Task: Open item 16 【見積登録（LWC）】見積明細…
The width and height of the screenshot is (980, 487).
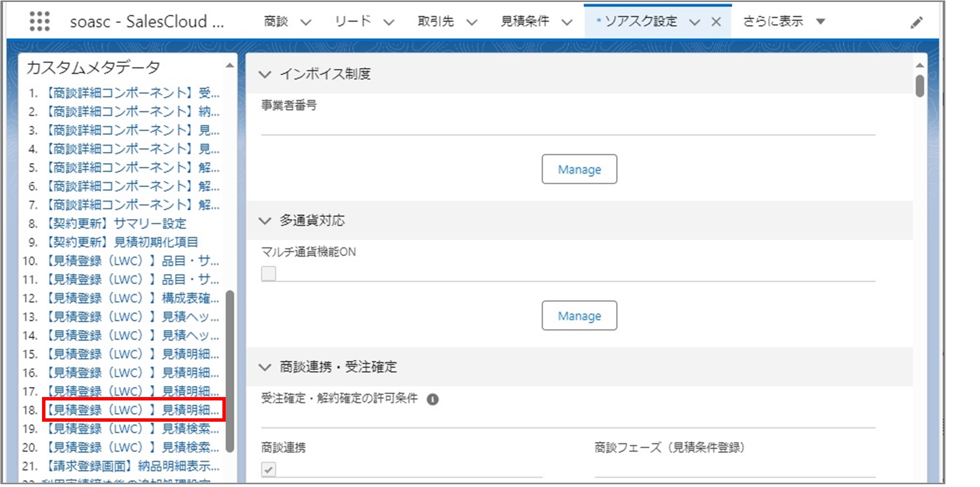Action: 132,372
